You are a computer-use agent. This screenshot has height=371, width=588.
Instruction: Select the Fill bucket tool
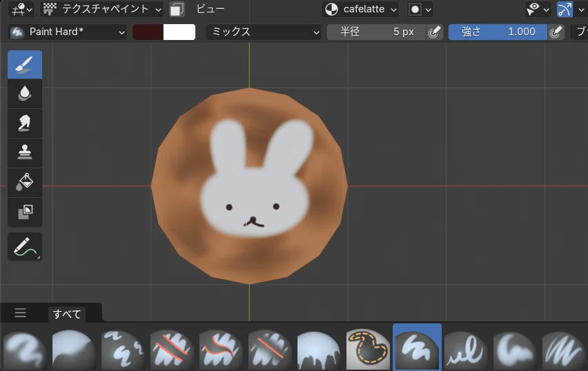point(25,183)
